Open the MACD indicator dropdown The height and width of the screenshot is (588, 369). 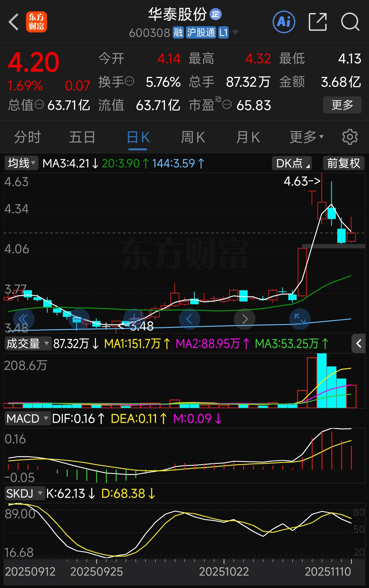(x=28, y=418)
